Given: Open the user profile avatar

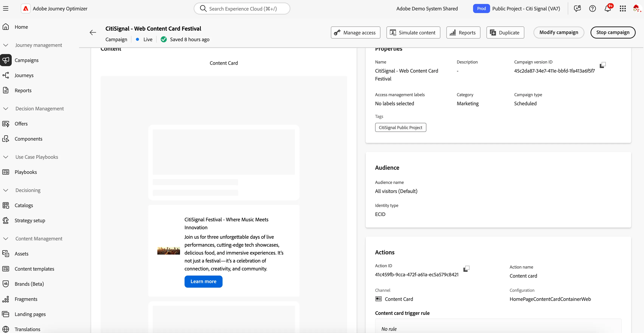Looking at the screenshot, I should click(637, 9).
